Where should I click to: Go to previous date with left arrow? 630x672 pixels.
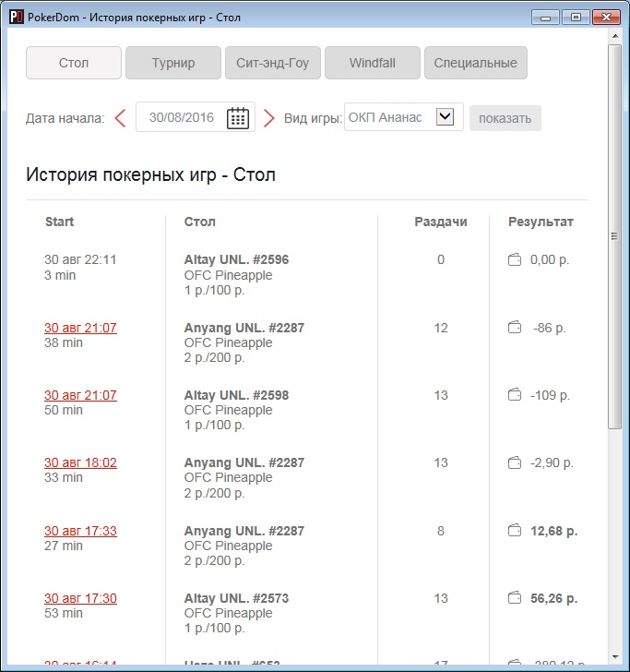tap(120, 118)
